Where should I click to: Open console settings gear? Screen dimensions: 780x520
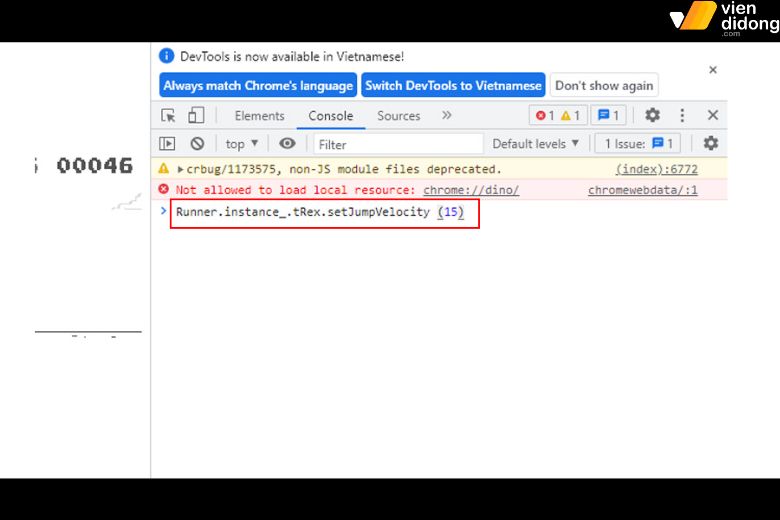710,143
